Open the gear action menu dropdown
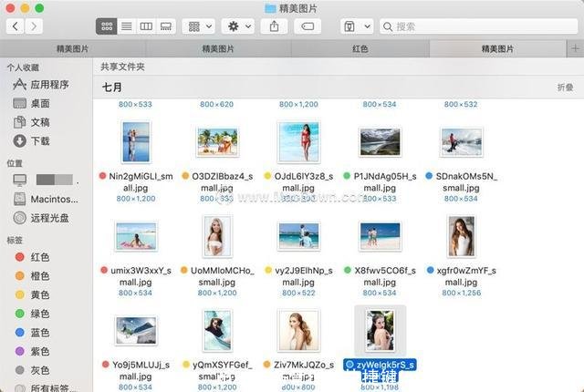 [x=238, y=26]
